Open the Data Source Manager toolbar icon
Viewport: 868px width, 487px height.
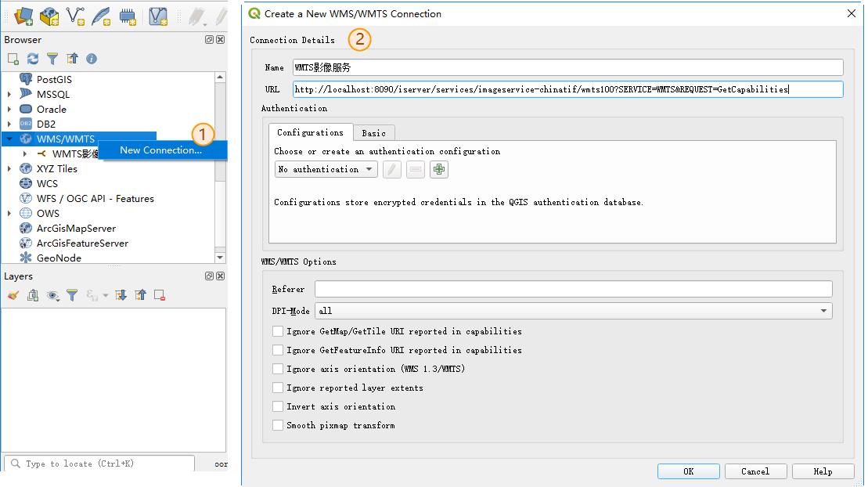pyautogui.click(x=23, y=15)
